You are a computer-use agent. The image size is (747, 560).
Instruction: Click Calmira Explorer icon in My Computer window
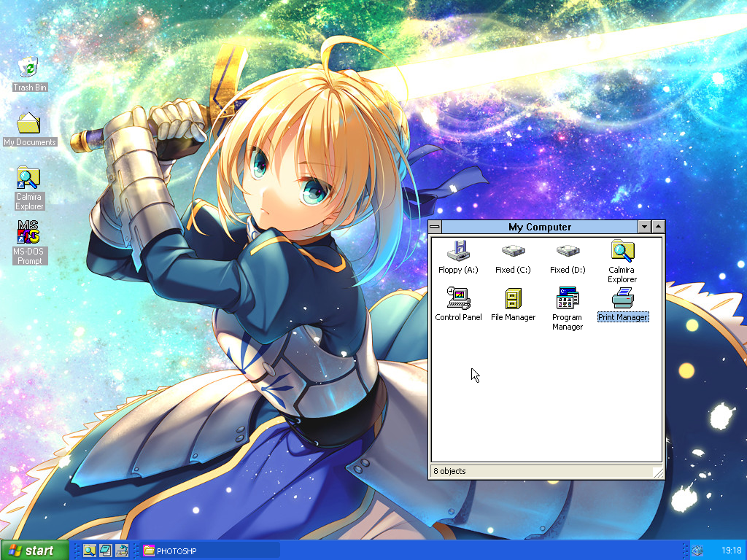click(x=622, y=252)
